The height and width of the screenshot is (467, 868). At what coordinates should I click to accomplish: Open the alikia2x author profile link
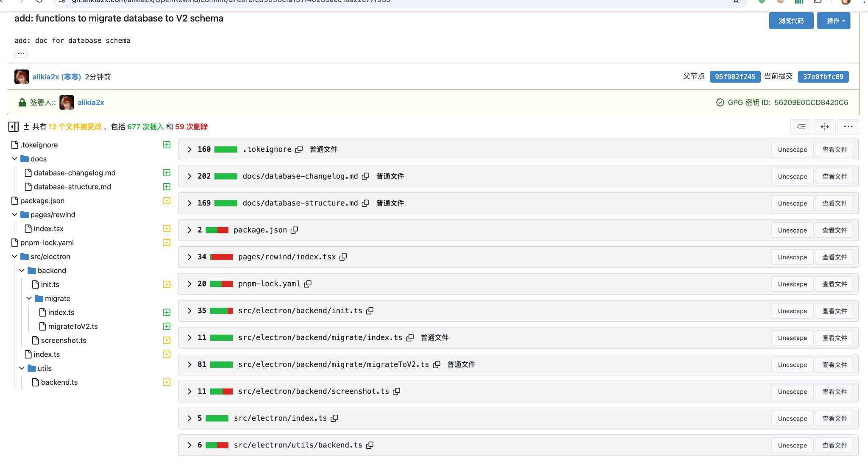[x=56, y=77]
